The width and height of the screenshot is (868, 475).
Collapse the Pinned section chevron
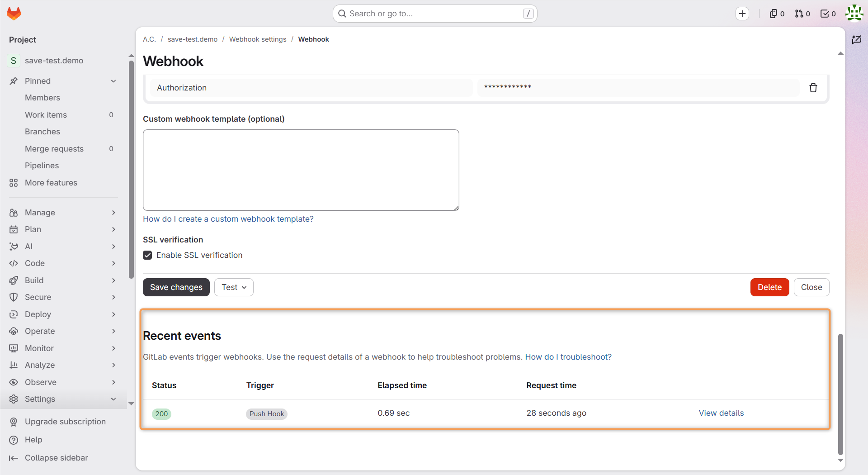113,81
